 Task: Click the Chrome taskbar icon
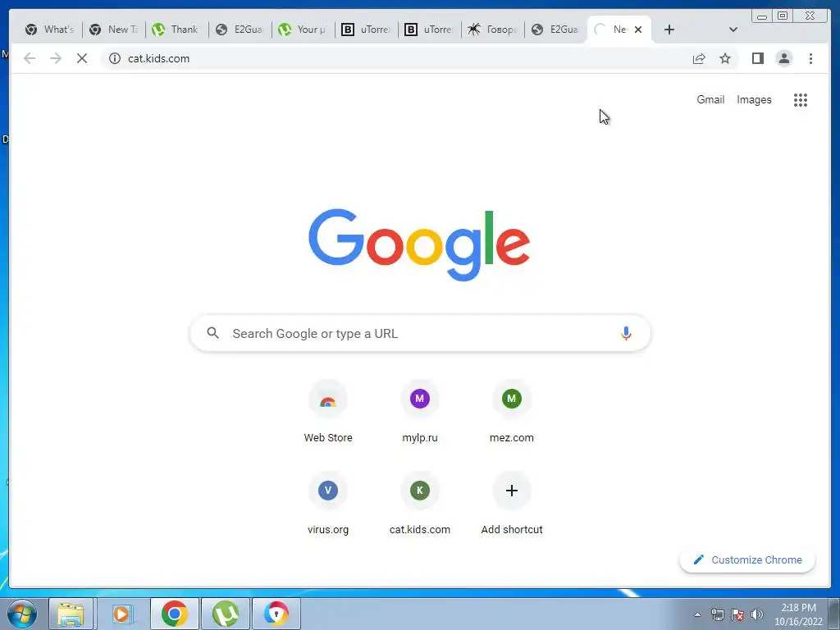click(x=175, y=614)
